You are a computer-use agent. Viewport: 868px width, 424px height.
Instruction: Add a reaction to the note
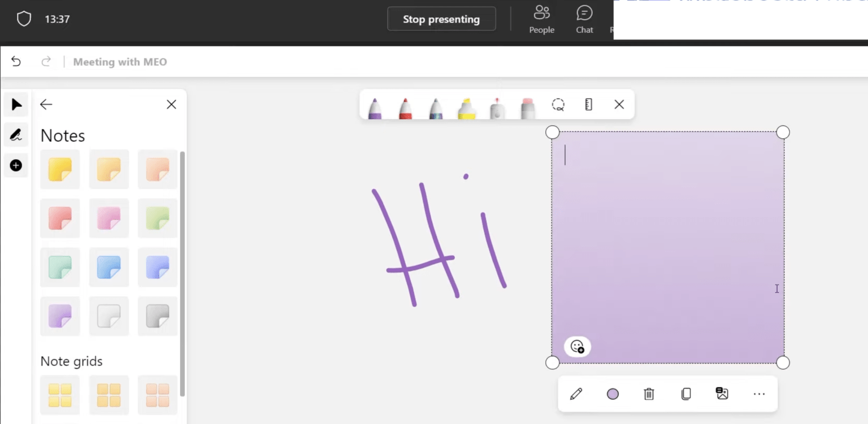[x=577, y=347]
